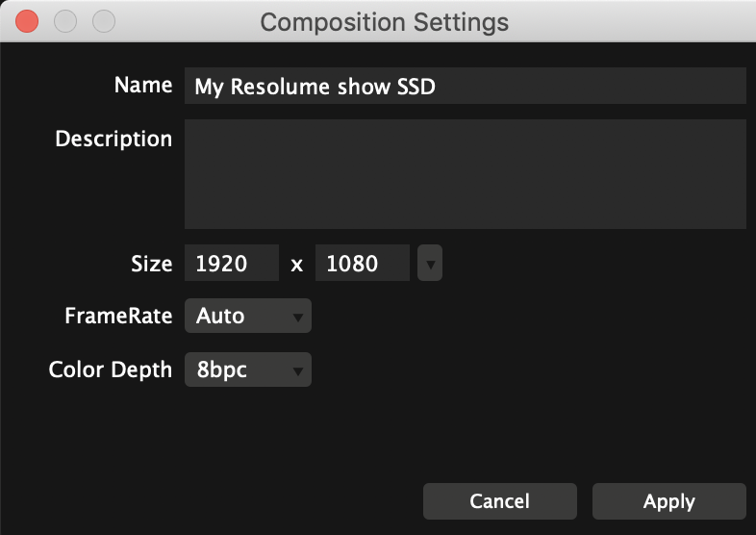Click the small triangle on the FrameRate dropdown

(298, 317)
